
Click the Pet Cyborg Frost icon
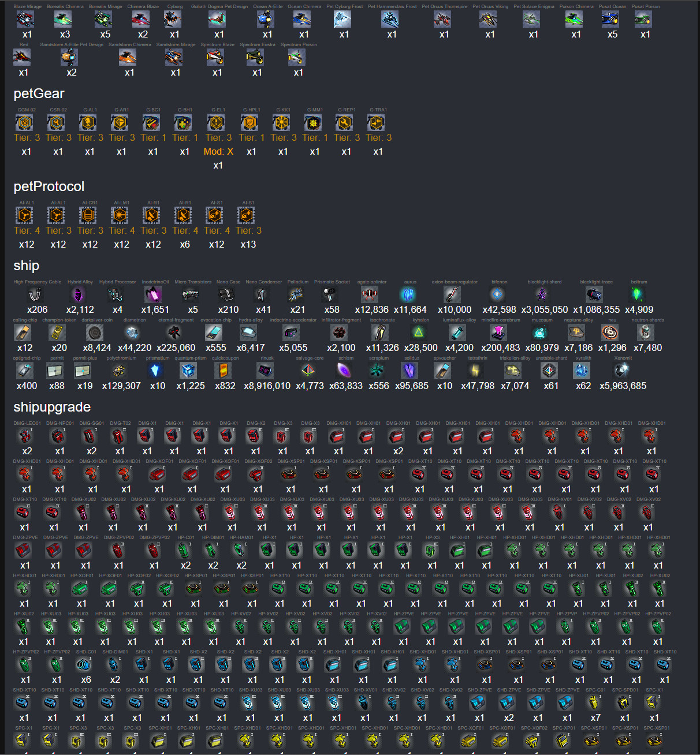pos(342,19)
